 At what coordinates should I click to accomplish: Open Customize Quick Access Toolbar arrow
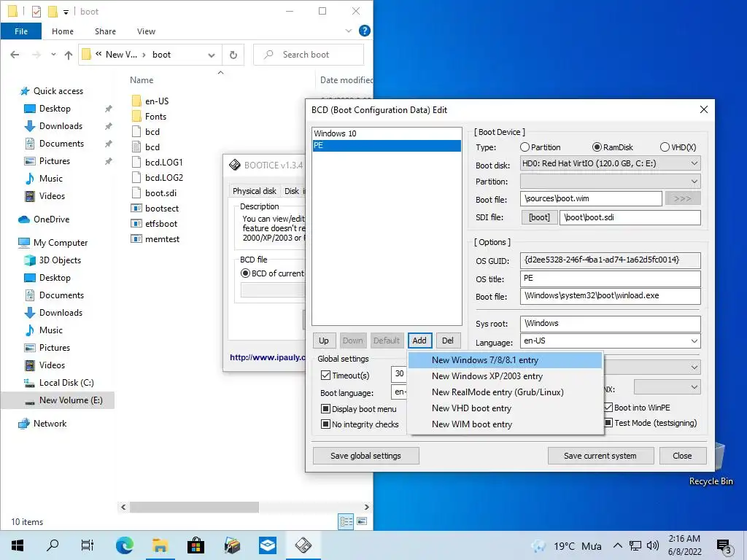66,12
